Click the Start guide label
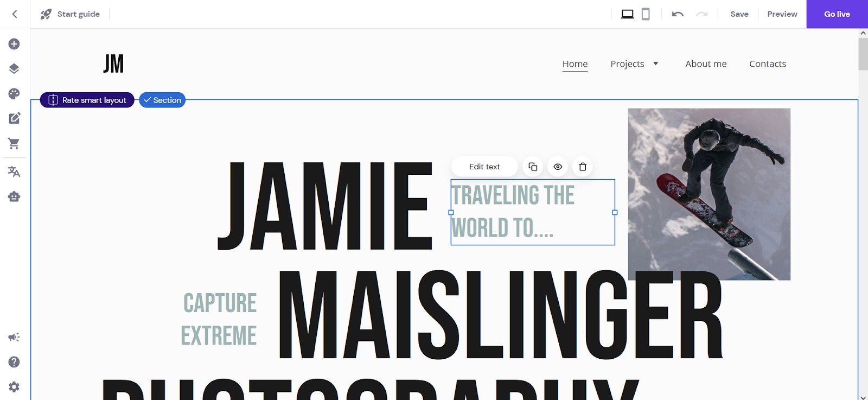Image resolution: width=868 pixels, height=400 pixels. point(79,14)
